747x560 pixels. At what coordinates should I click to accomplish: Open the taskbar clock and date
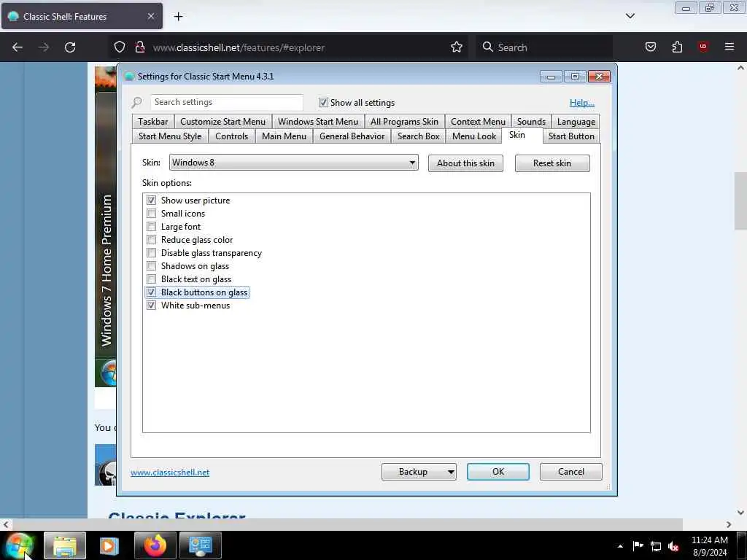click(709, 546)
